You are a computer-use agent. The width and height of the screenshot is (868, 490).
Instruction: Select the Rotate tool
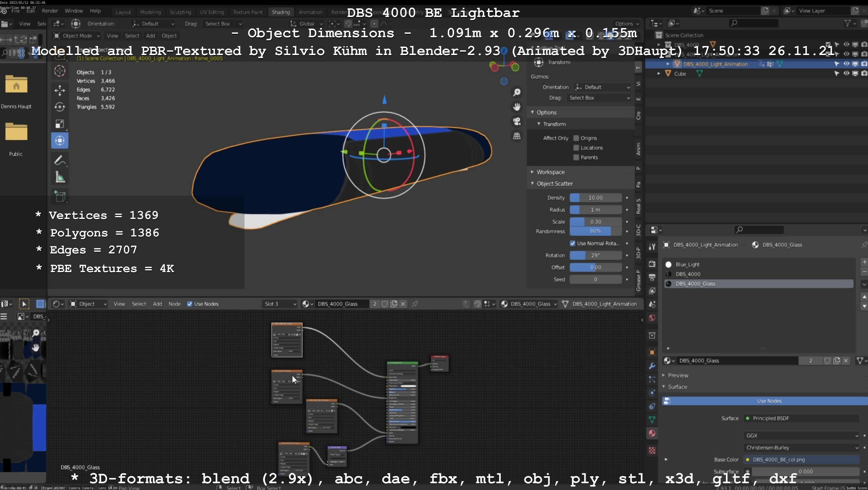[x=60, y=107]
